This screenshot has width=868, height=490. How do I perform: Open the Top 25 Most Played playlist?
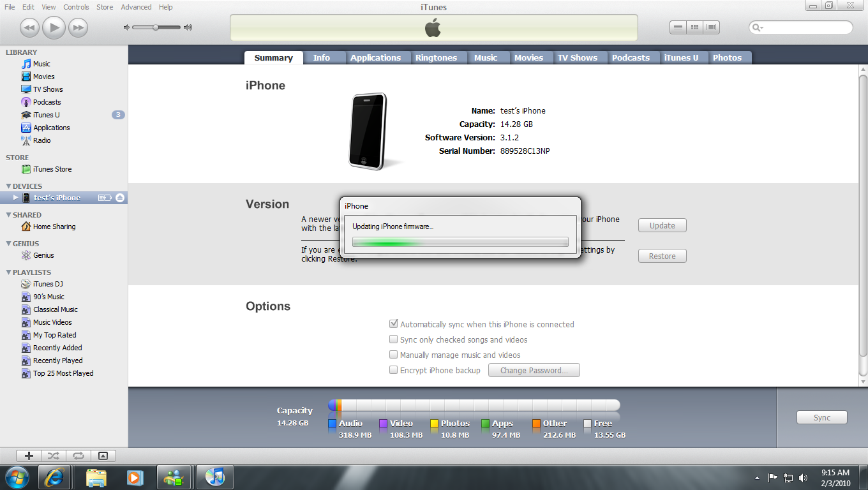[x=57, y=373]
